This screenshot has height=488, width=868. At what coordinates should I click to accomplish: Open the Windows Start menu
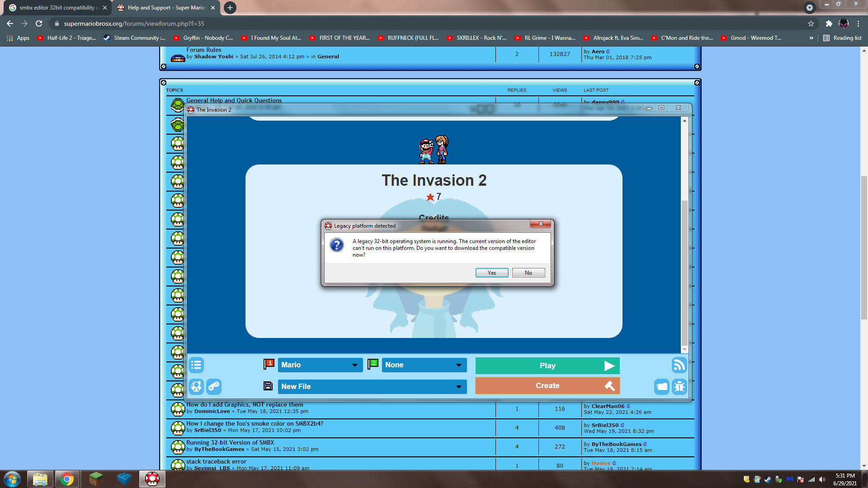(12, 479)
